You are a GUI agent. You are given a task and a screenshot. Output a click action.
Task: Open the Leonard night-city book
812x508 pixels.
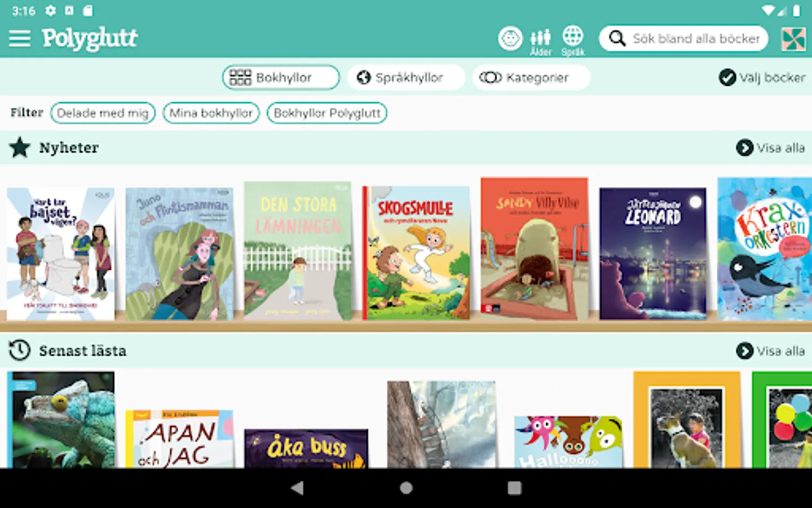653,254
